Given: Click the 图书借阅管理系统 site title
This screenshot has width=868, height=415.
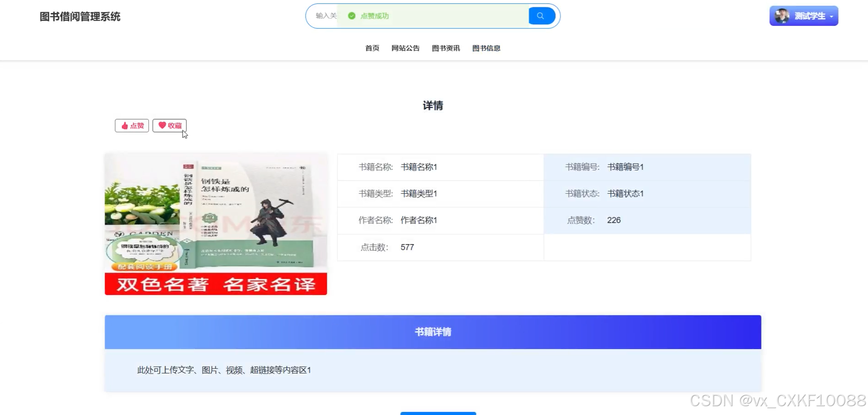Looking at the screenshot, I should coord(80,17).
